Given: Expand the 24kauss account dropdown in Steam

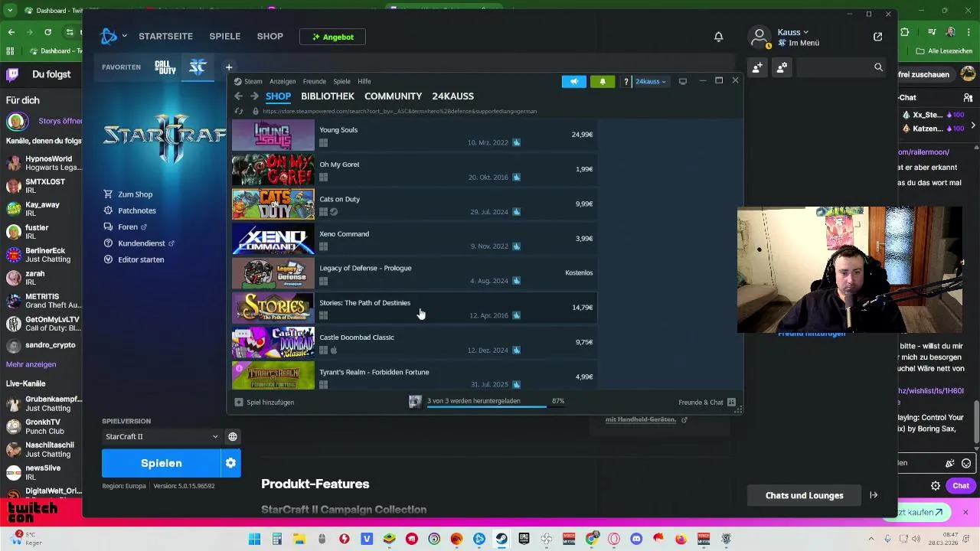Looking at the screenshot, I should [x=651, y=81].
